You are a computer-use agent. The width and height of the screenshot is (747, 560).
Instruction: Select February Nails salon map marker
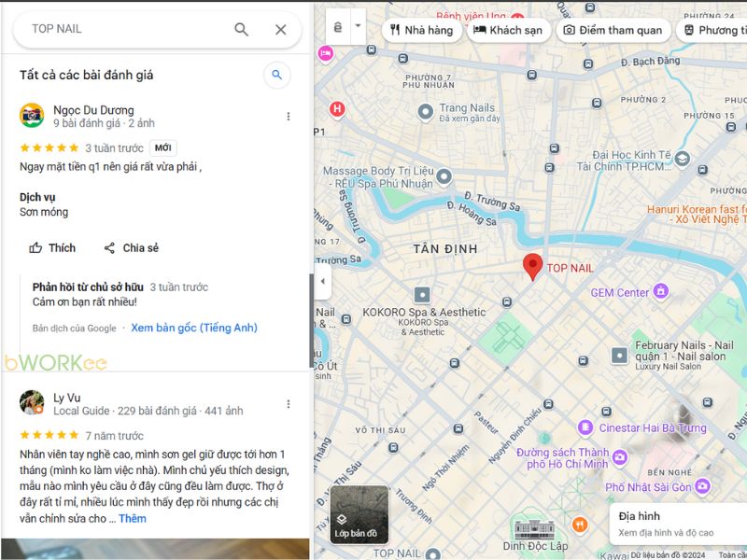coord(619,355)
